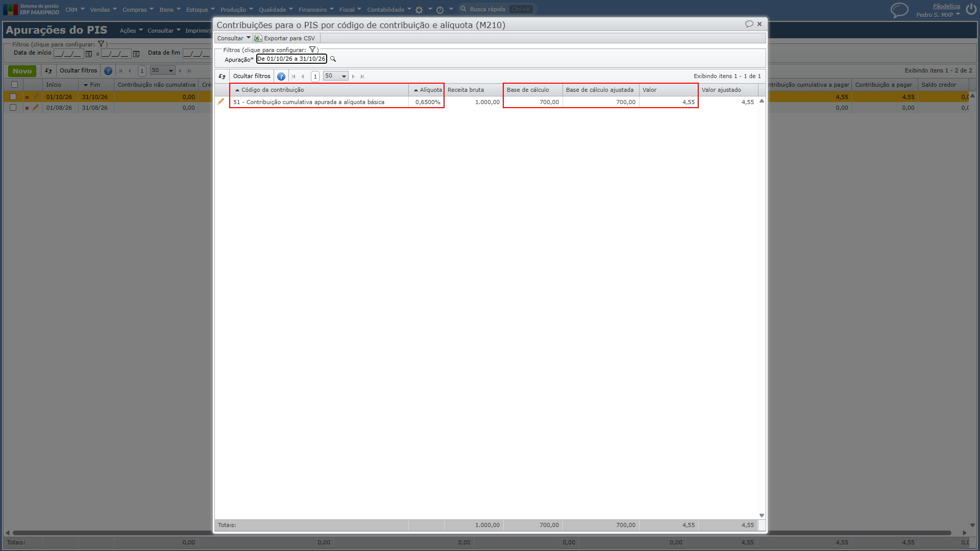
Task: Click the green Novo button
Action: (x=22, y=71)
